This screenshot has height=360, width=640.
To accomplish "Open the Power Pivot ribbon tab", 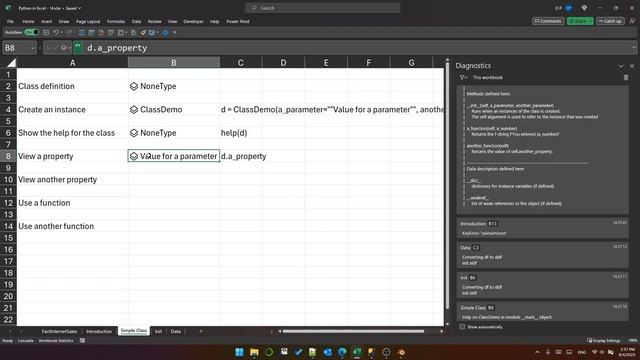I will tap(238, 21).
